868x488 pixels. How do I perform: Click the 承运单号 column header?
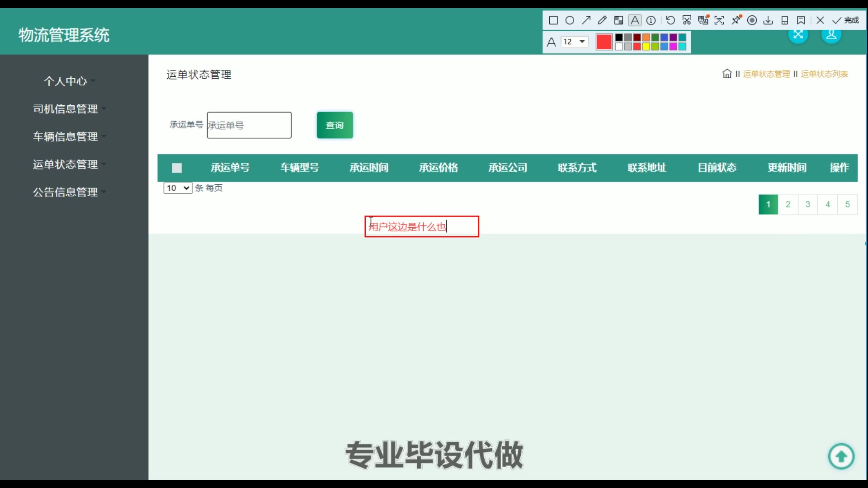[230, 168]
